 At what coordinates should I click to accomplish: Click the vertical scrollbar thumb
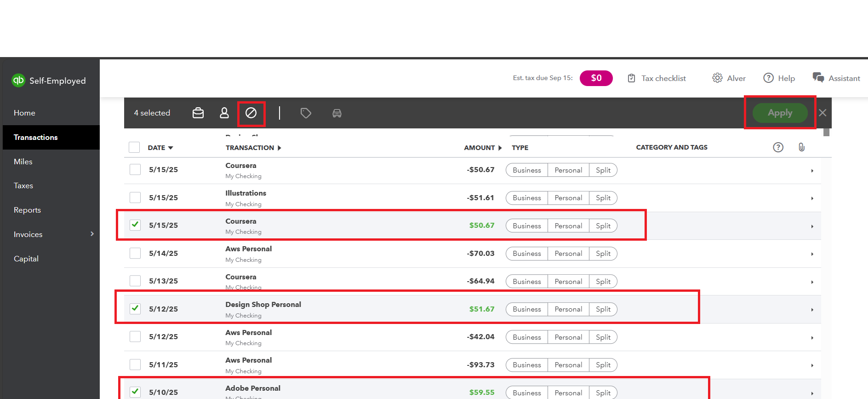[826, 132]
